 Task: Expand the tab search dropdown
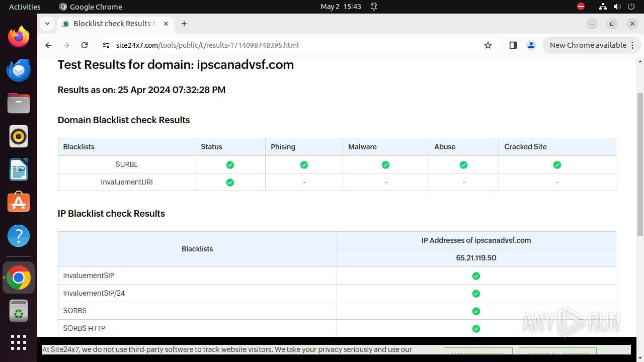click(47, 24)
